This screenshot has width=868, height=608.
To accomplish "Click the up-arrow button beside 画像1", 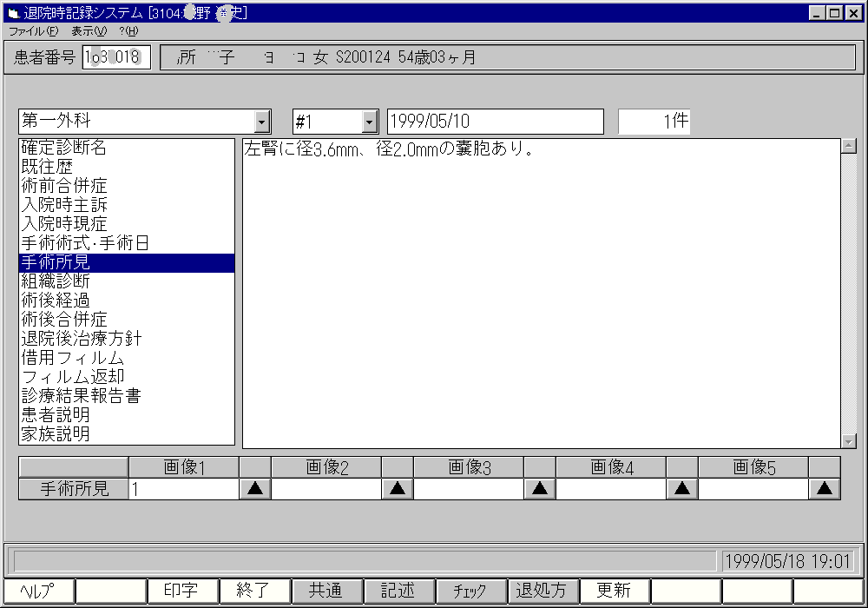I will click(x=255, y=489).
